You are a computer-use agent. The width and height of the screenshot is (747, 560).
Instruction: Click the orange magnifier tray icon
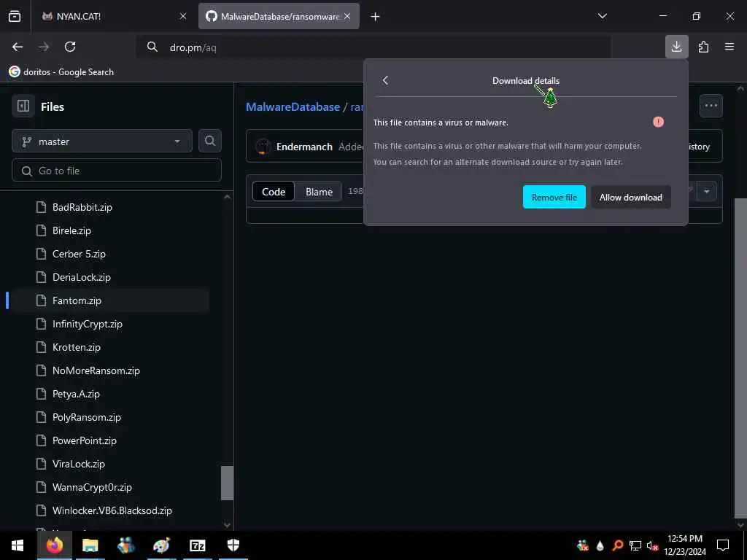(x=618, y=545)
